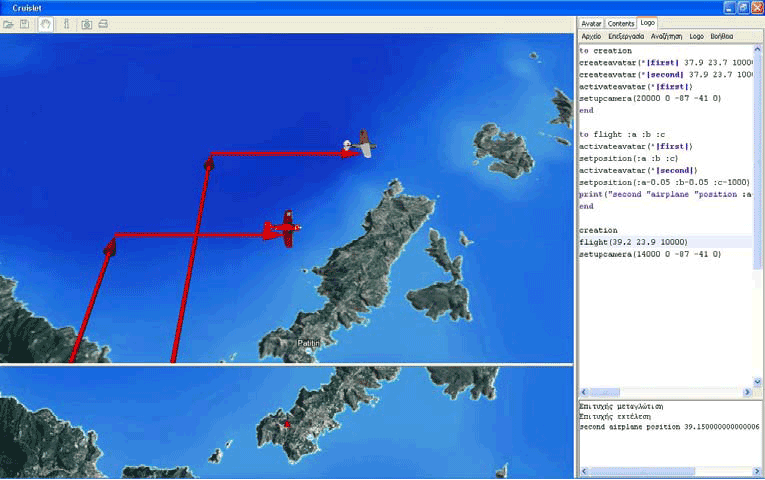Open the Αρχείο menu
This screenshot has height=480, width=765.
[591, 37]
